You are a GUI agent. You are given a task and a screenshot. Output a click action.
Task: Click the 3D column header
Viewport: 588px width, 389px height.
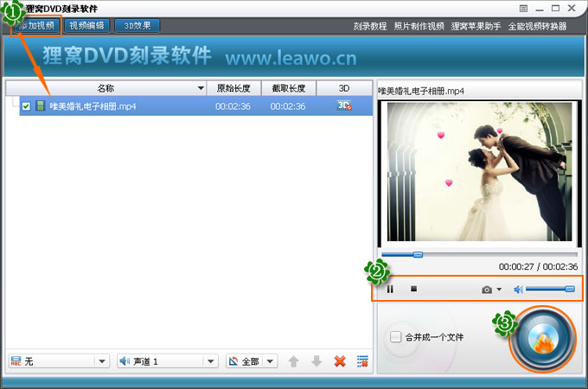point(344,88)
